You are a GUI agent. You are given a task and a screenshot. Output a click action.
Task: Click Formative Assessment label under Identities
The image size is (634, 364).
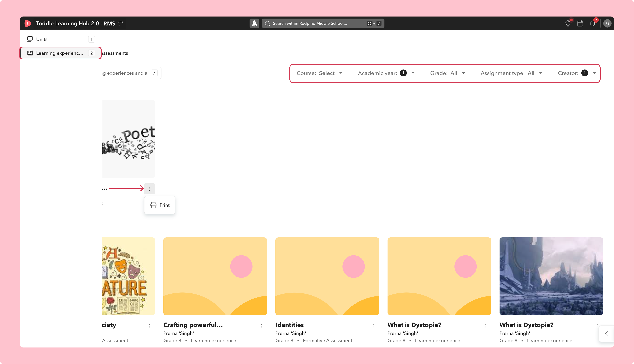(328, 340)
